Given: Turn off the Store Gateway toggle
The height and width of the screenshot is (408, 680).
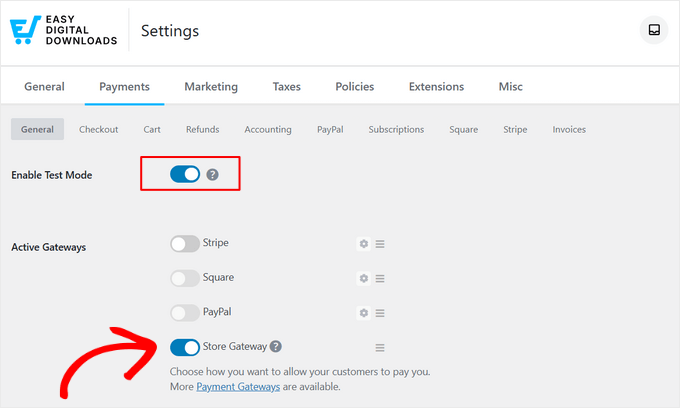Looking at the screenshot, I should tap(185, 347).
